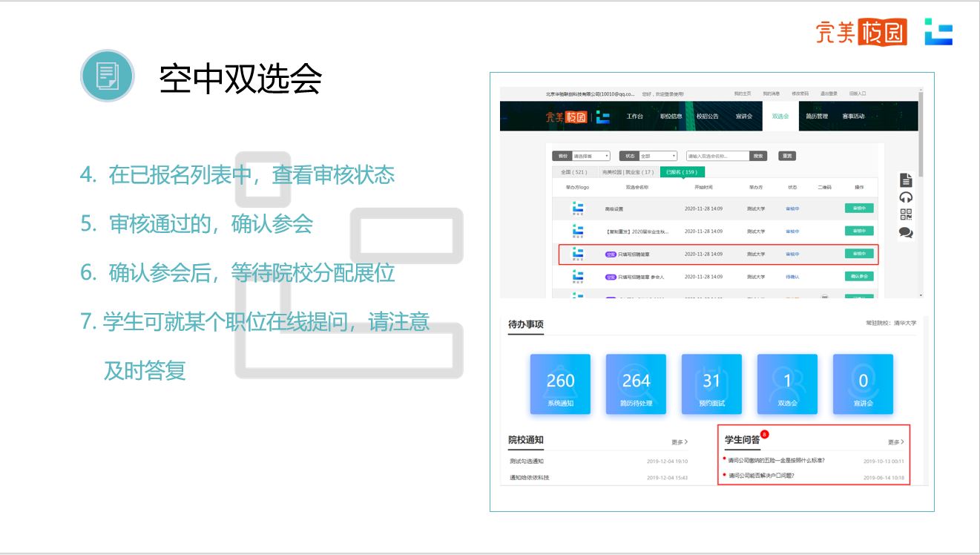Click the teal document icon beside 空中双选会 title

(107, 76)
